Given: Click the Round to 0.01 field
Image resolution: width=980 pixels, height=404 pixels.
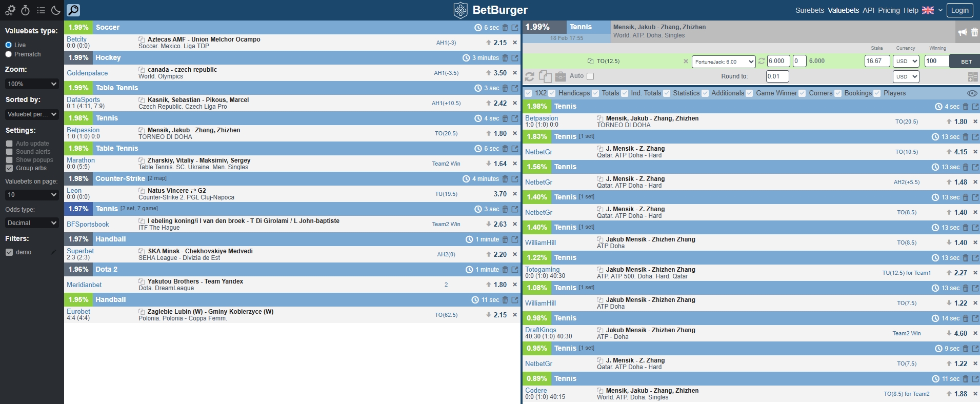Looking at the screenshot, I should [777, 76].
